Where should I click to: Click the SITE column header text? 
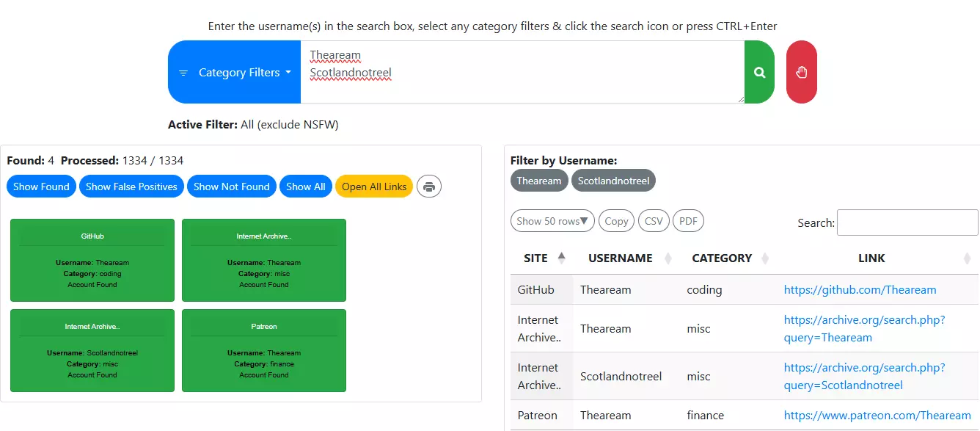pos(535,258)
